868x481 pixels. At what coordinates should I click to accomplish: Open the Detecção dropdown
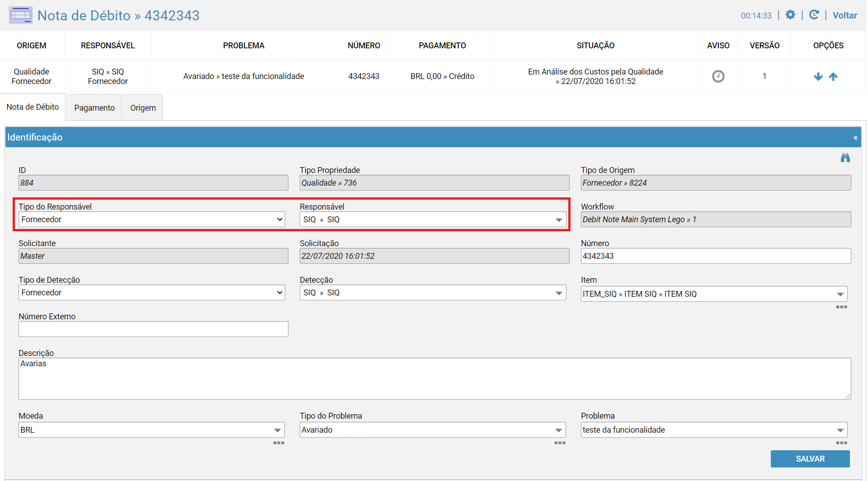433,293
